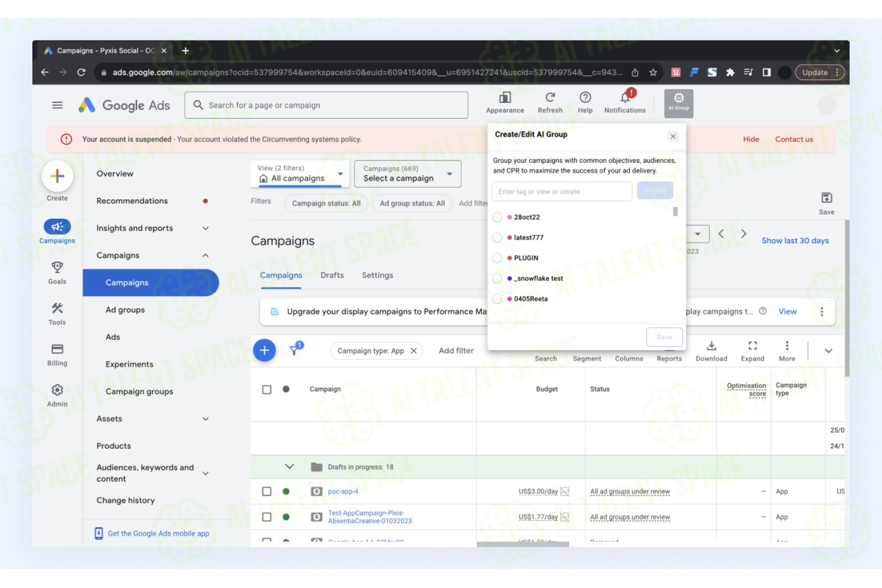Switch to the Settings tab
Screen dimensions: 882x588
(377, 275)
